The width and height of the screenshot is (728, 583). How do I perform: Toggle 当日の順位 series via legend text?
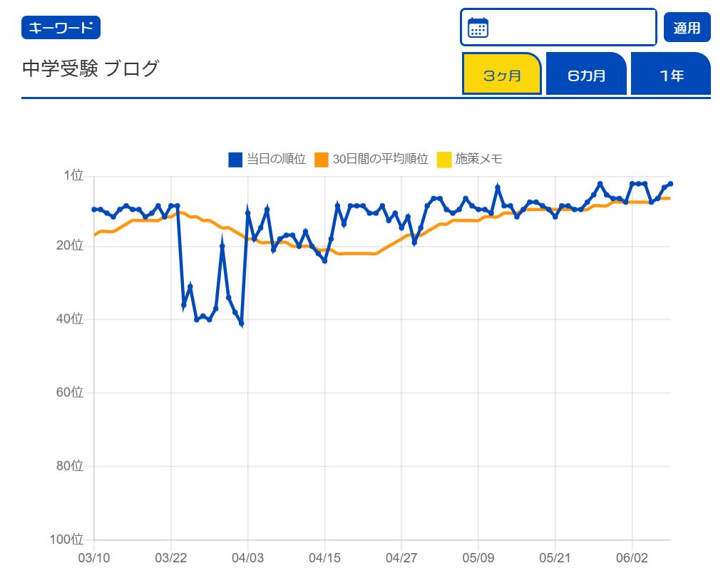(x=276, y=160)
